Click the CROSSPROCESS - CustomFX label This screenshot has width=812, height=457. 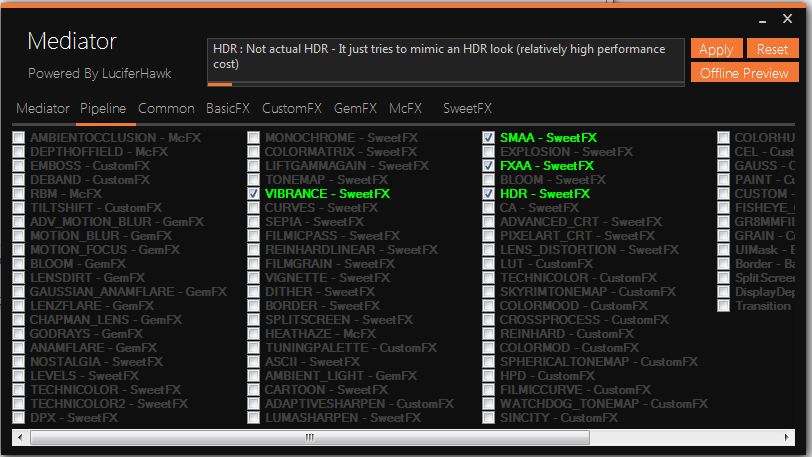[x=584, y=320]
